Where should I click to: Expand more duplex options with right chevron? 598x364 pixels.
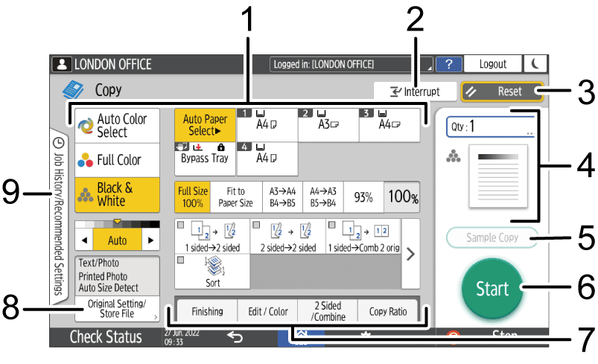pos(410,254)
